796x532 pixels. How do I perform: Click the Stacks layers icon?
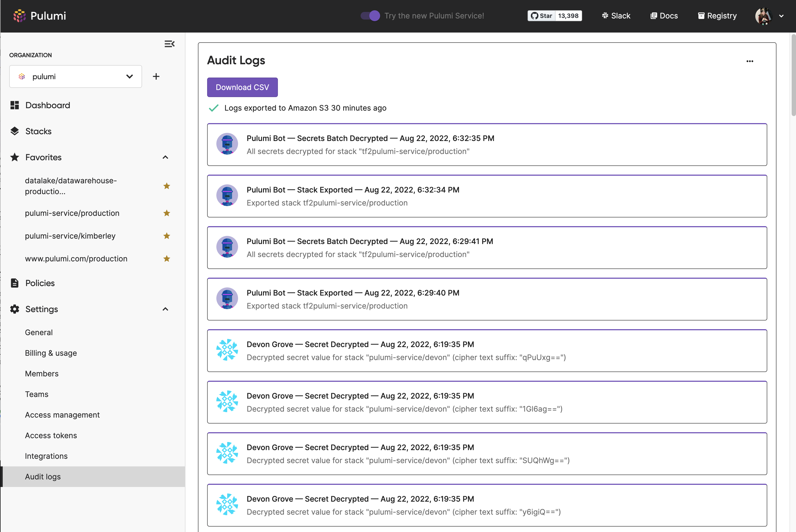pyautogui.click(x=15, y=131)
